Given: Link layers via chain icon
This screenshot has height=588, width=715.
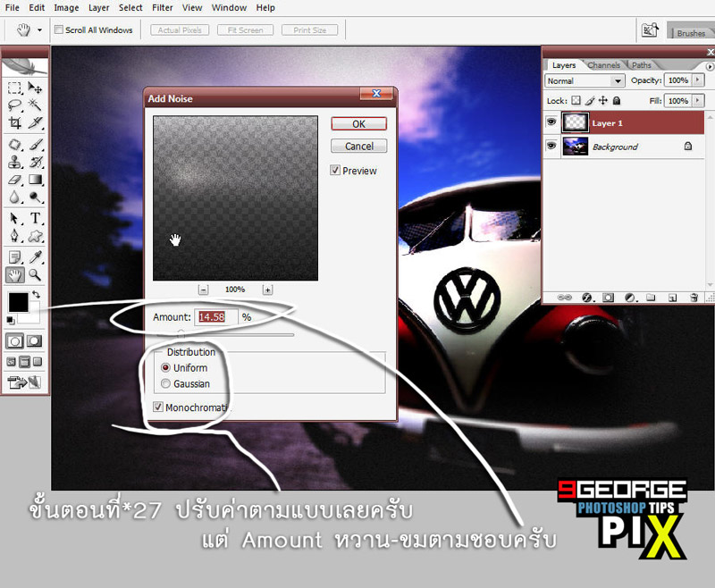Looking at the screenshot, I should pyautogui.click(x=565, y=298).
